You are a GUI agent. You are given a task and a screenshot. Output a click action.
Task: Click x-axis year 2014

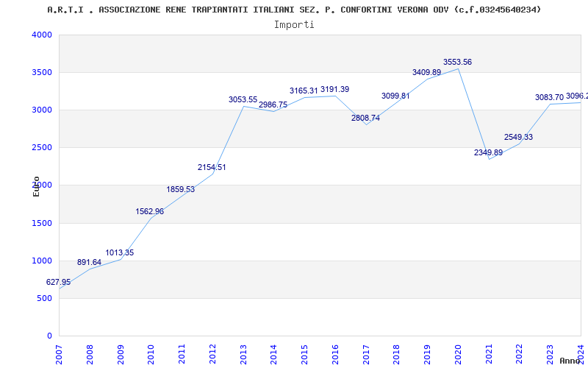(x=273, y=355)
